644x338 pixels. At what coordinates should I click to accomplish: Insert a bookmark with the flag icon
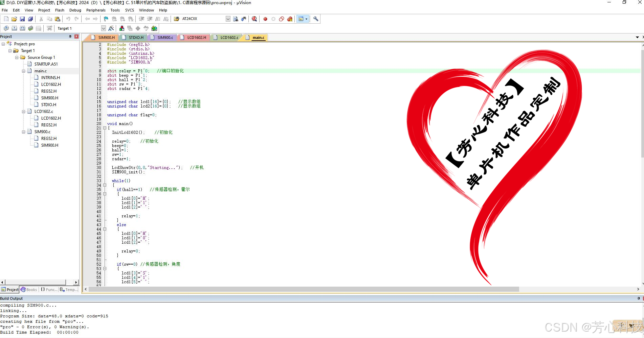point(106,19)
